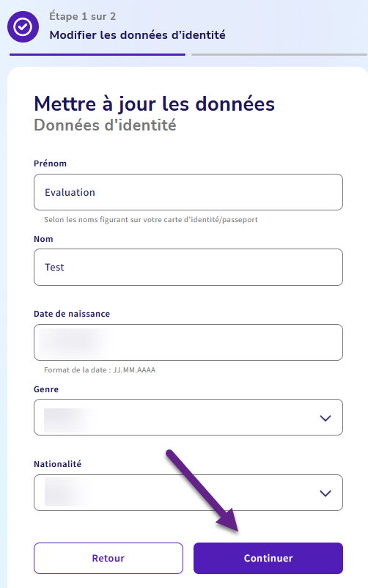This screenshot has width=368, height=588.
Task: Select the purple step one progress bar
Action: coord(97,55)
